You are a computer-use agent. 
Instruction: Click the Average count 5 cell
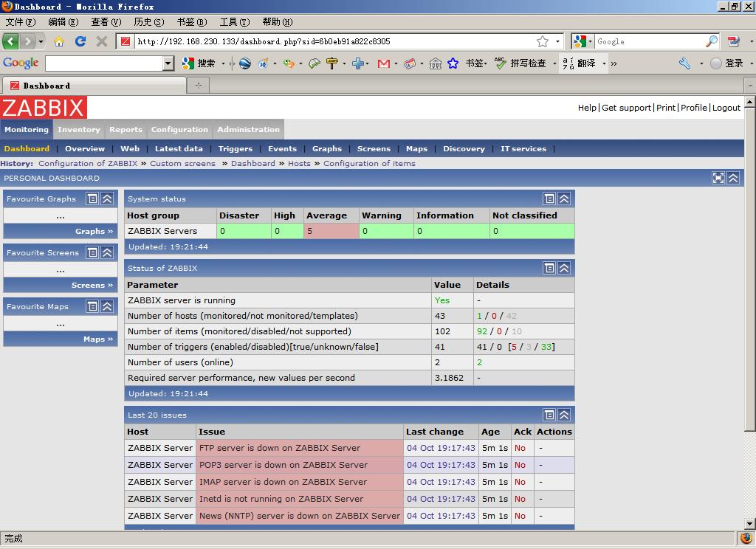331,231
